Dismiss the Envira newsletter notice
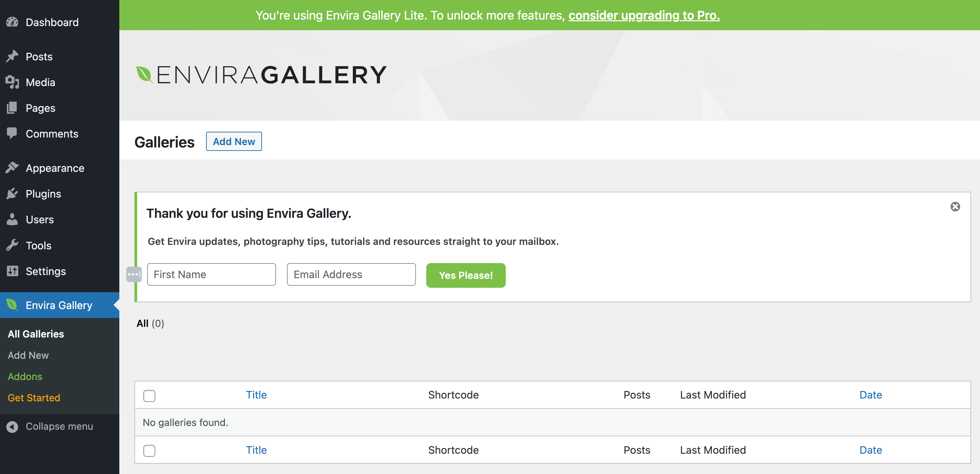980x474 pixels. click(955, 206)
